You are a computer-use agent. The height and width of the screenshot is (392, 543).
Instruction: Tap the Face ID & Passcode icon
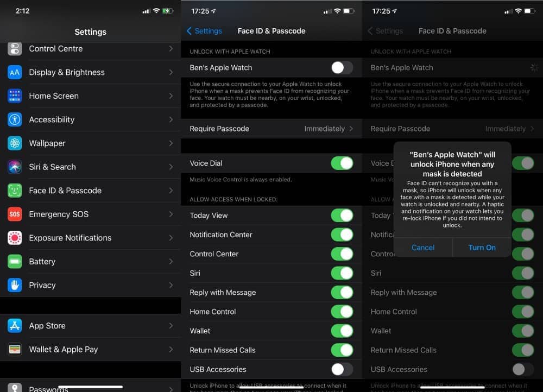click(15, 190)
